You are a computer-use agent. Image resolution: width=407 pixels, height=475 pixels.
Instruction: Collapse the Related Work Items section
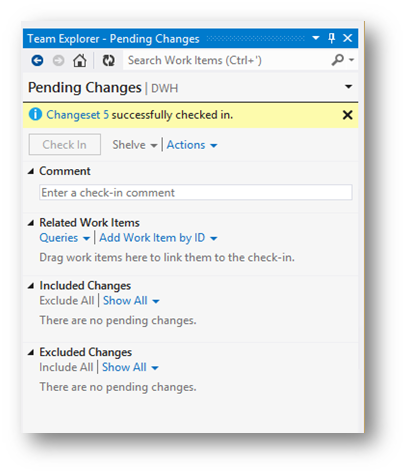31,223
